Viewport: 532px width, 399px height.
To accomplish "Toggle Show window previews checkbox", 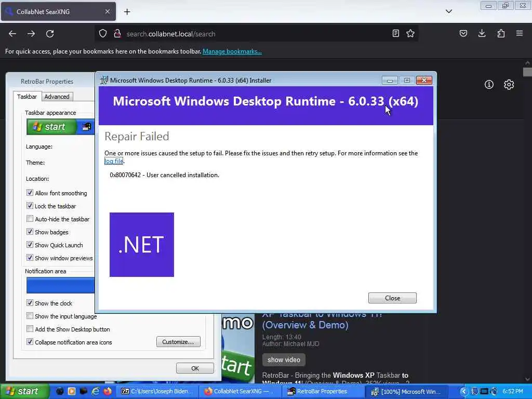I will 30,258.
